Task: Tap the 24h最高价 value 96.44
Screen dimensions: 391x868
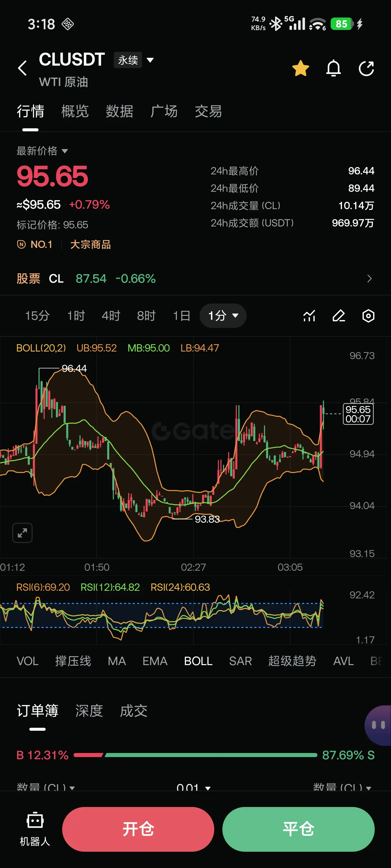Action: (361, 171)
